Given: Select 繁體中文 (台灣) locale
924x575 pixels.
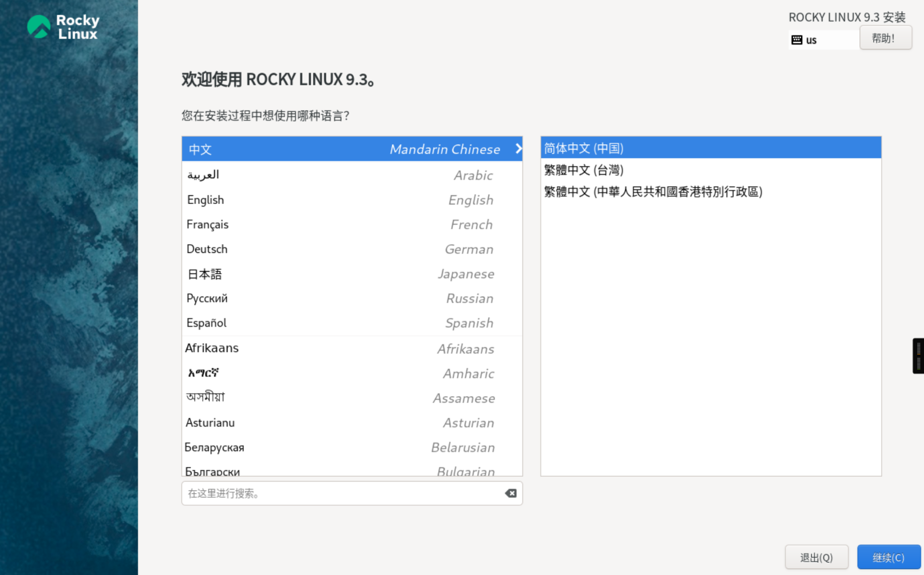Looking at the screenshot, I should tap(711, 170).
